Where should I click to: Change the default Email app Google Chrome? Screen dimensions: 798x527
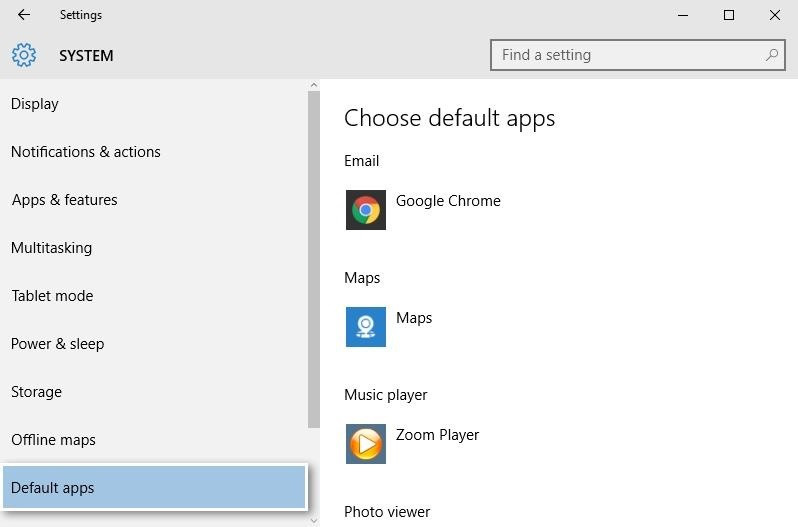tap(448, 201)
